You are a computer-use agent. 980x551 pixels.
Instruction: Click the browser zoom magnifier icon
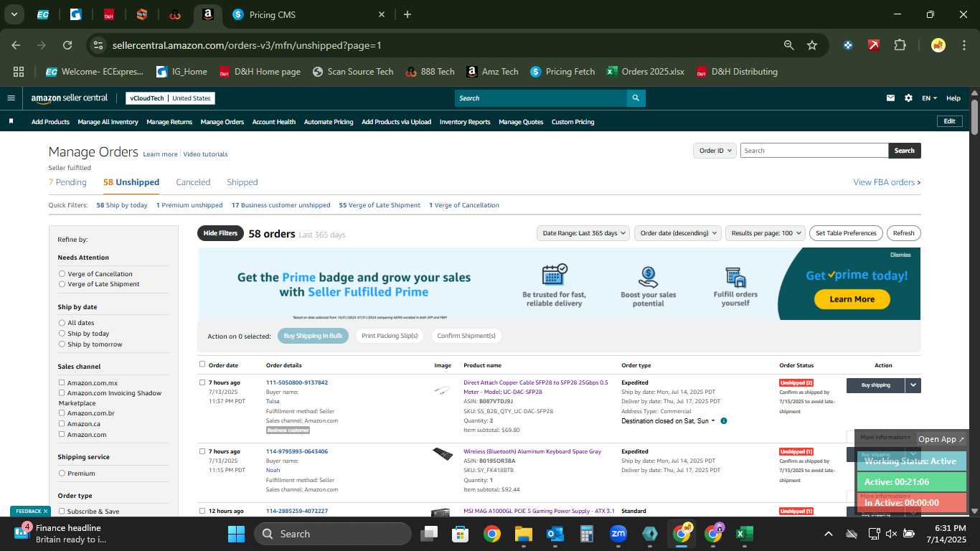point(788,45)
